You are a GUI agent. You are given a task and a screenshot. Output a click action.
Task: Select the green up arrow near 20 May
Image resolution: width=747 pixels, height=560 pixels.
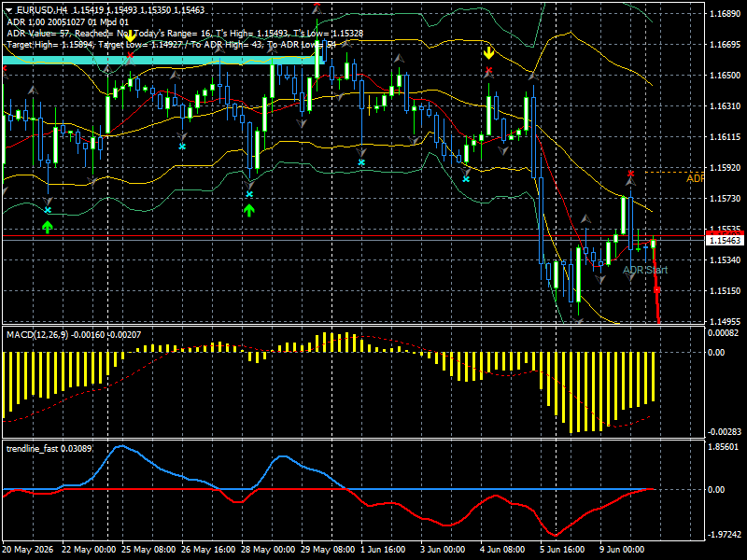[47, 227]
